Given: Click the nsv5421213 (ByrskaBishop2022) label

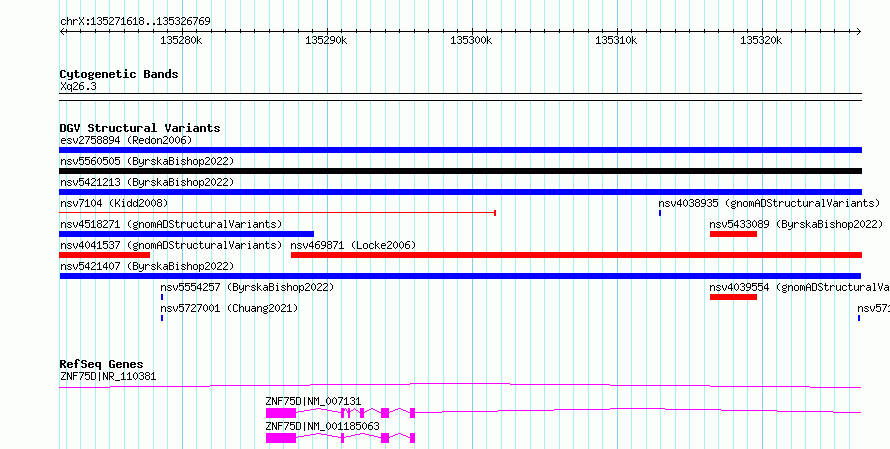Looking at the screenshot, I should coord(147,182).
